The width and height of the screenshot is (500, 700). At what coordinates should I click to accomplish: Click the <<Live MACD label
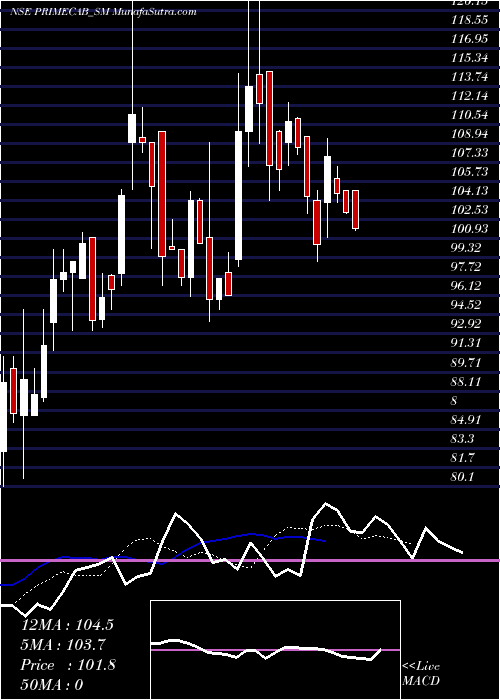421,673
